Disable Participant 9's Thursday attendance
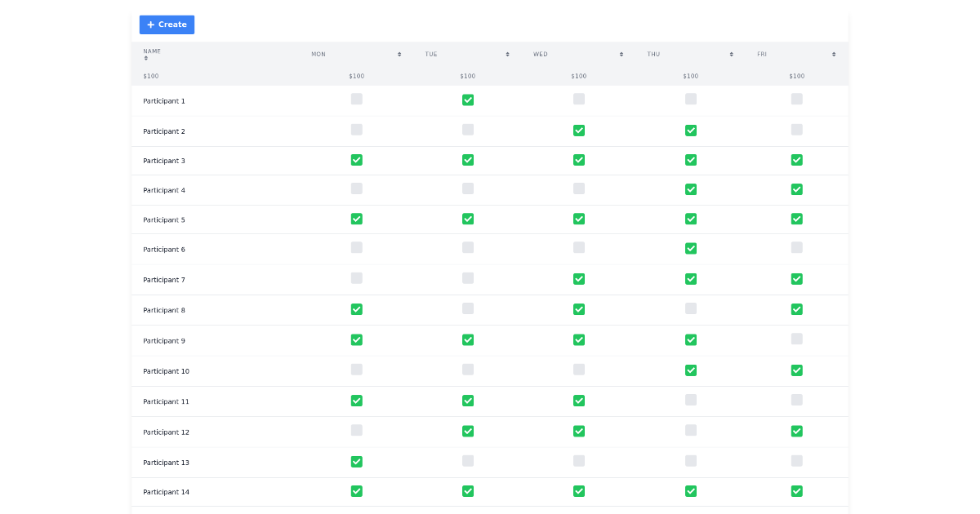The image size is (980, 514). 691,339
